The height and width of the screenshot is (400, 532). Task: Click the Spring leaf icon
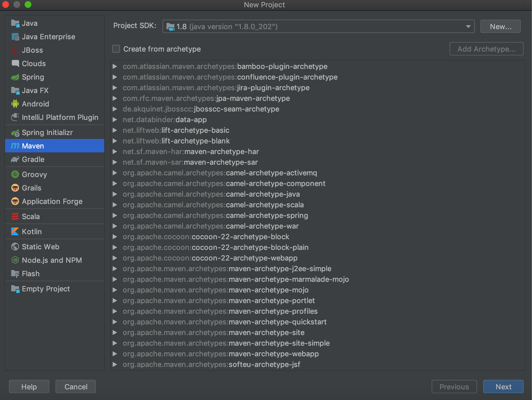(x=15, y=77)
